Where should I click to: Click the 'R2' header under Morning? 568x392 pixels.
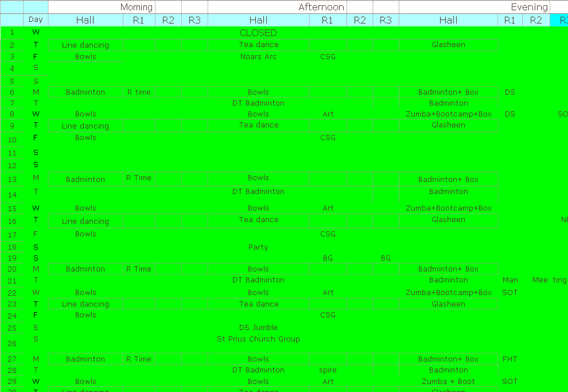click(169, 20)
